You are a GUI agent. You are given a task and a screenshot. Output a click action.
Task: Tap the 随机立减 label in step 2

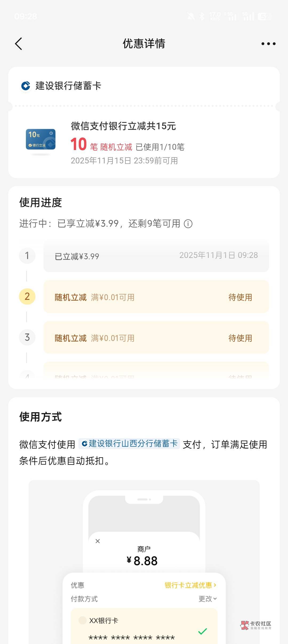[x=71, y=297]
